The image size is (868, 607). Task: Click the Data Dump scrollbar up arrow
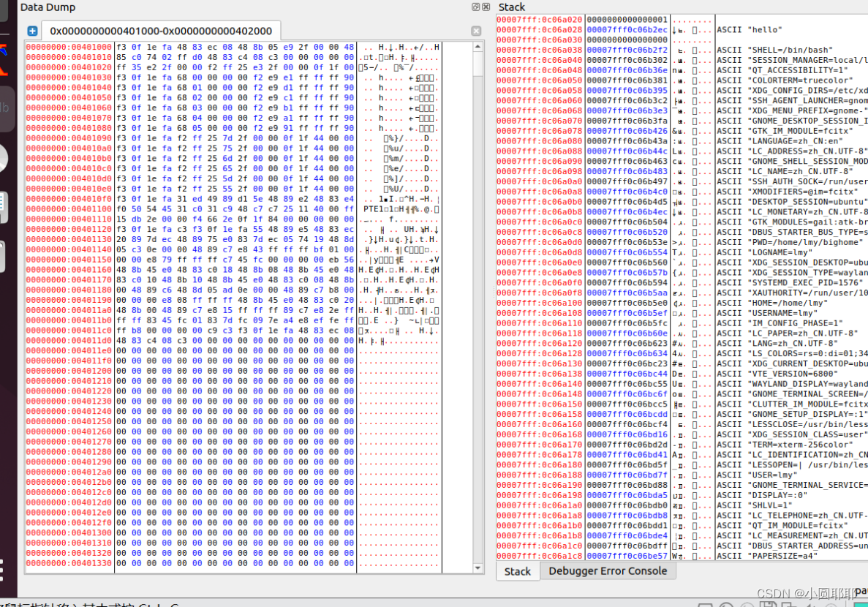pyautogui.click(x=478, y=47)
